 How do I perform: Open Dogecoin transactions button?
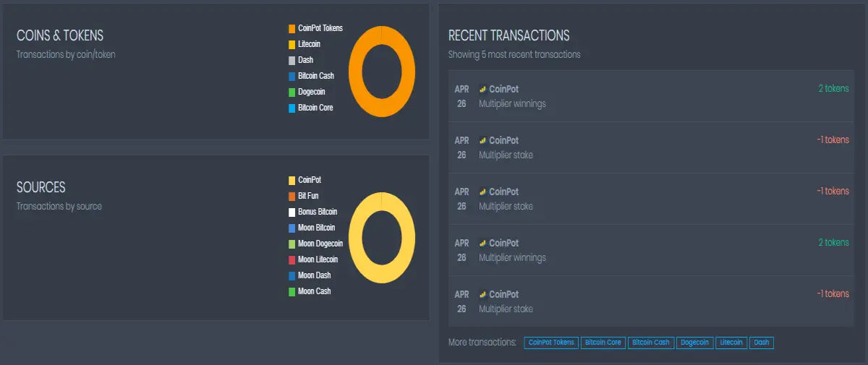click(695, 343)
